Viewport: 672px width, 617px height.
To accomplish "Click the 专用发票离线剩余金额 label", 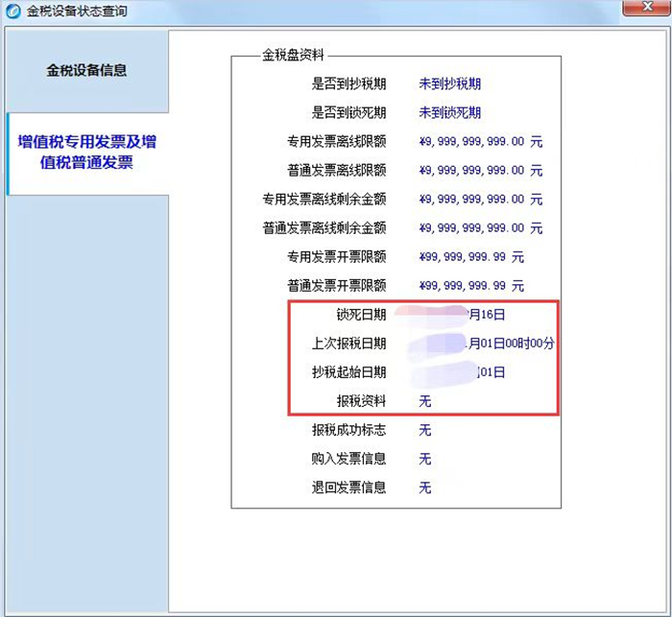I will pyautogui.click(x=324, y=200).
